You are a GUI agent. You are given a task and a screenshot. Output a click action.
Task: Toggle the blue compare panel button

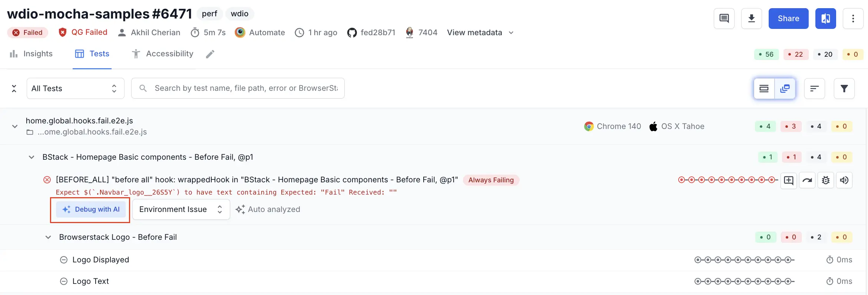pos(825,19)
